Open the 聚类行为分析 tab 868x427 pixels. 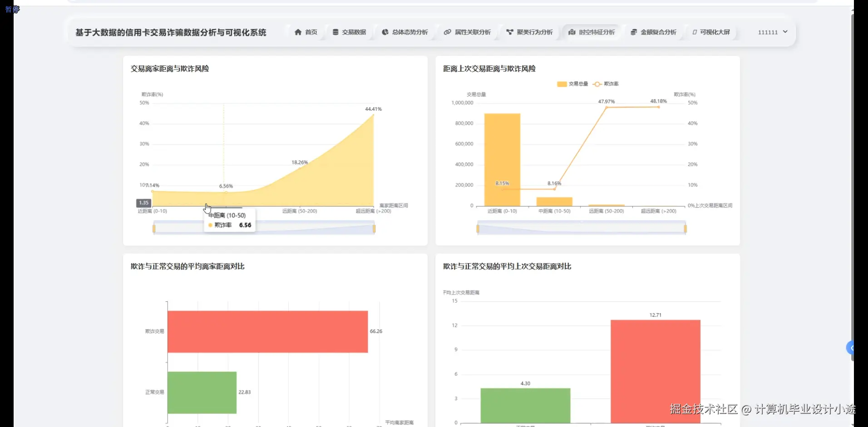tap(529, 32)
